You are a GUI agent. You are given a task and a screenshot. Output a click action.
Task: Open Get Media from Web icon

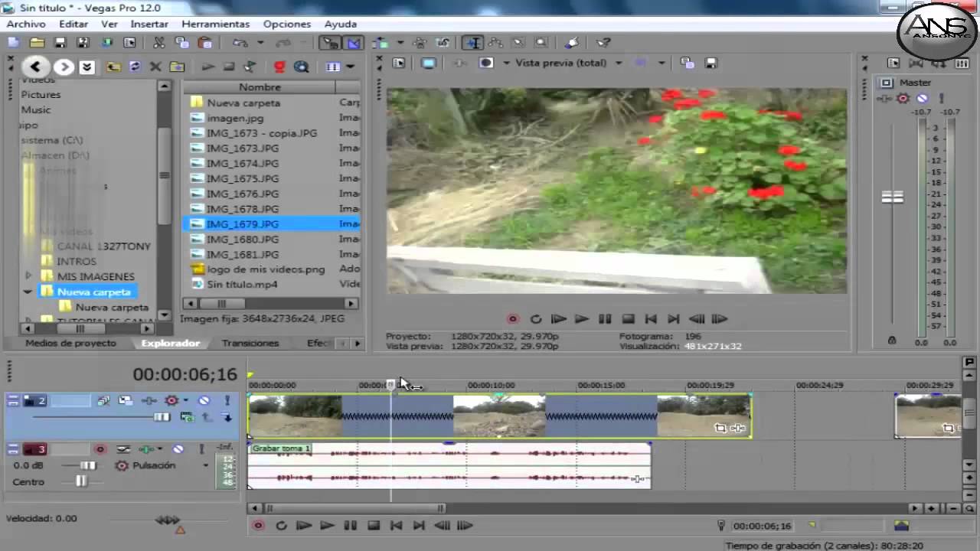[x=302, y=67]
